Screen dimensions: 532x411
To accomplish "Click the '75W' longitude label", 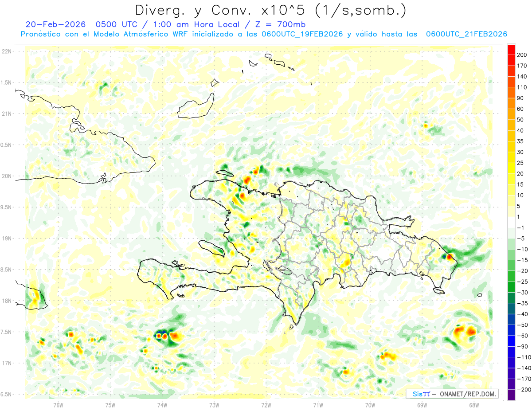I will [110, 405].
